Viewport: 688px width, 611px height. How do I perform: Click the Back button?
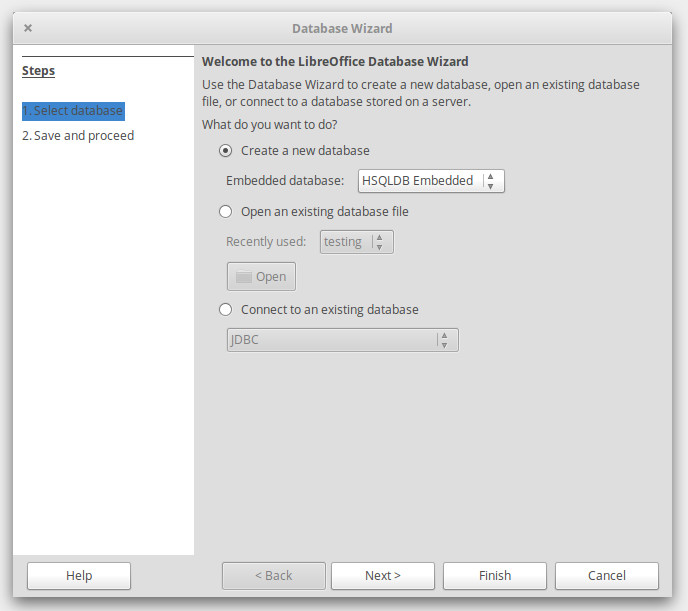coord(273,575)
